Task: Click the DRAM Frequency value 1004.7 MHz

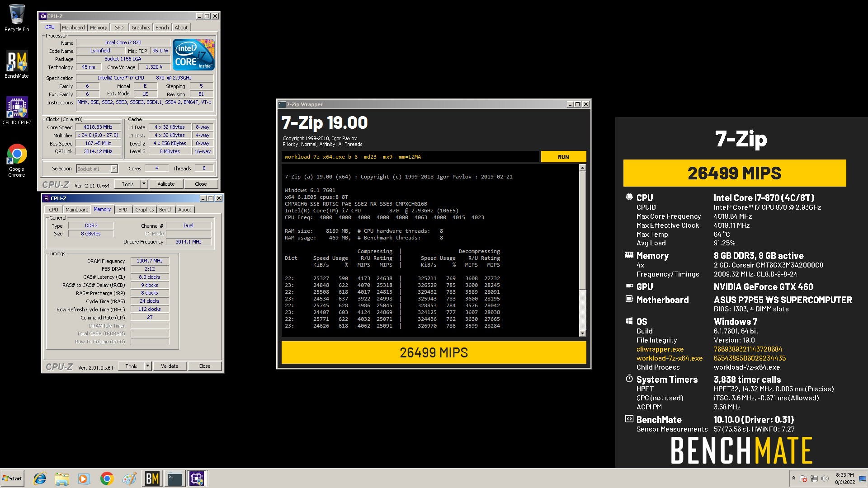Action: point(150,261)
